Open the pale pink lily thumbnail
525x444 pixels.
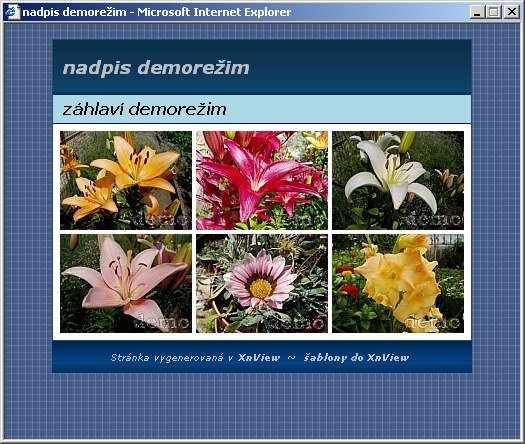point(126,283)
